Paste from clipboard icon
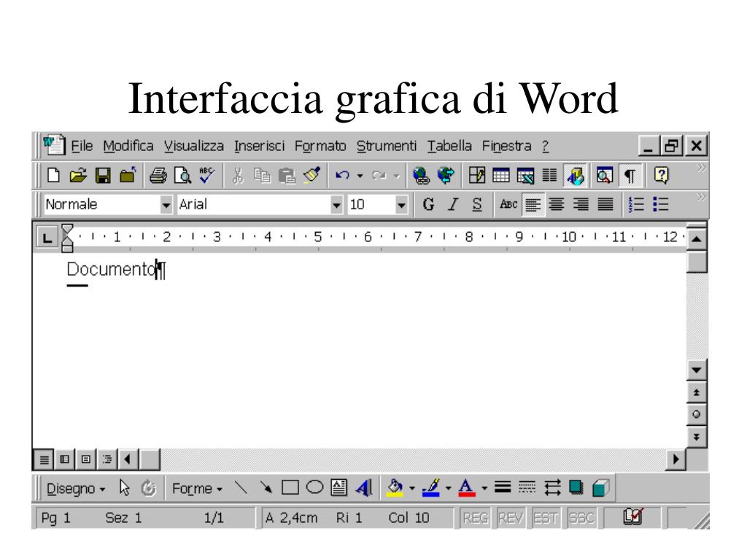Image resolution: width=747 pixels, height=560 pixels. pyautogui.click(x=287, y=176)
